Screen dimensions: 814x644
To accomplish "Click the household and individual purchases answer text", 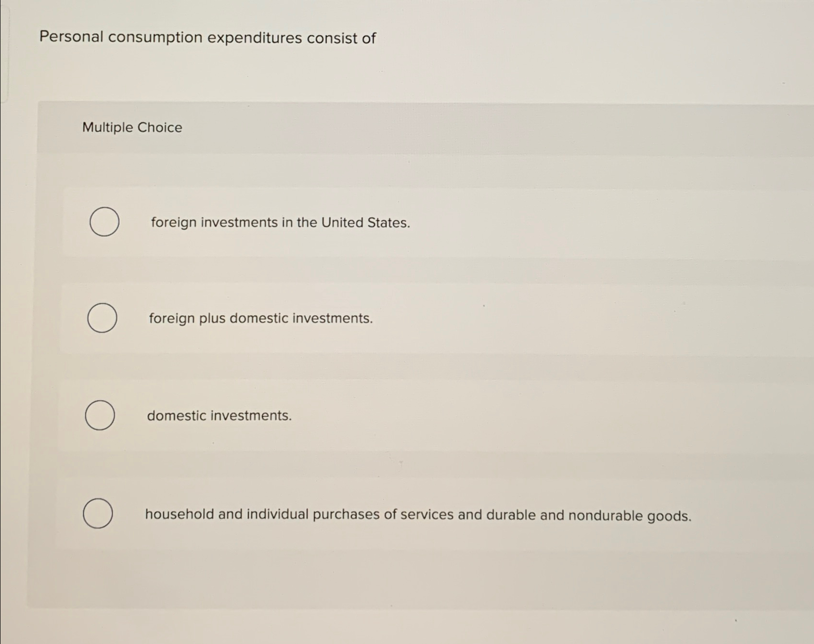I will [418, 515].
